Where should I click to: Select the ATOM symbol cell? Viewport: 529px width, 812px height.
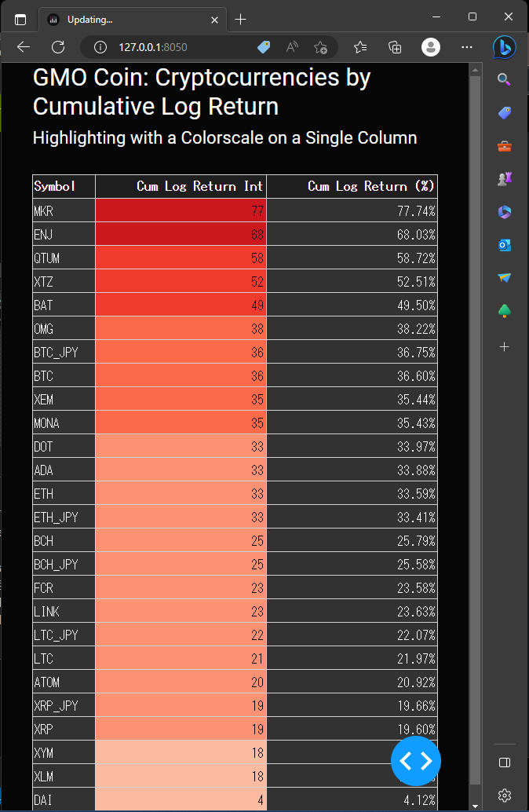tap(64, 682)
